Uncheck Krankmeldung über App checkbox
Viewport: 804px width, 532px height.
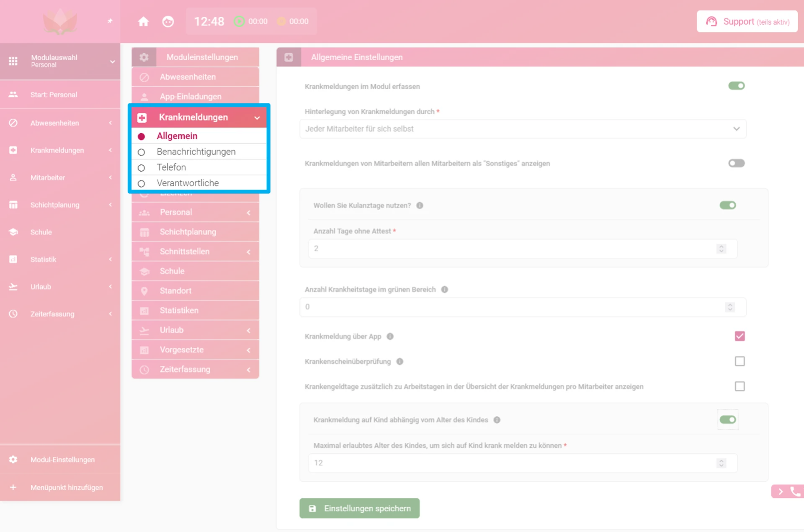[740, 336]
